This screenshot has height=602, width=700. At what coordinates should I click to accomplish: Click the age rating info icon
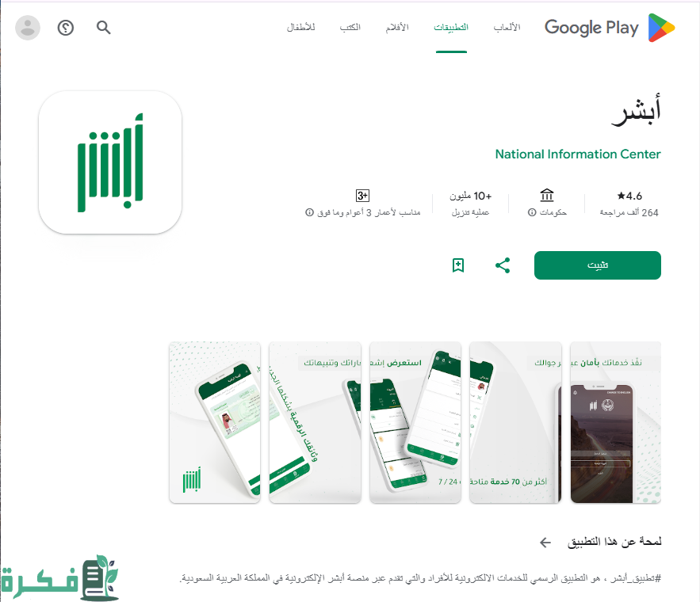[309, 212]
